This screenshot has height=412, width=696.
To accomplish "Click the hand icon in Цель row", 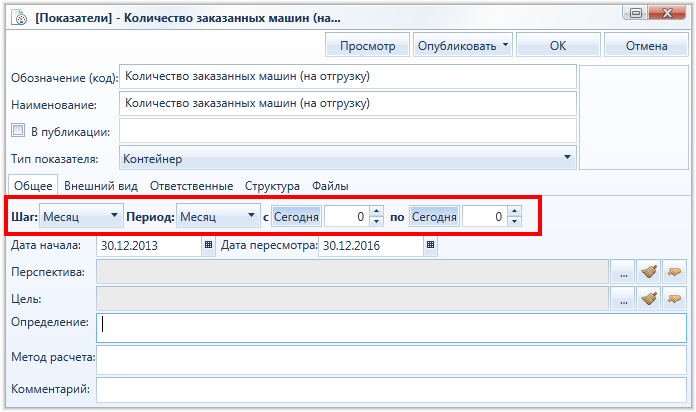I will coord(675,299).
